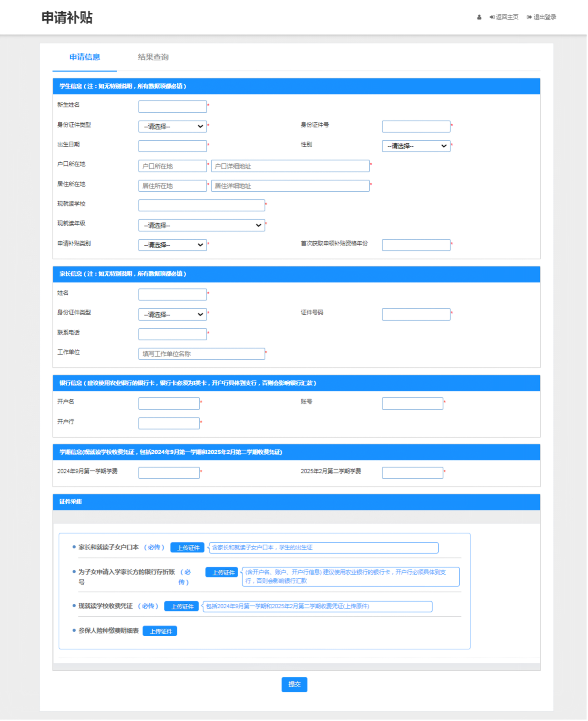The width and height of the screenshot is (588, 721).
Task: Focus the 户口详细地址 text field
Action: tap(290, 166)
